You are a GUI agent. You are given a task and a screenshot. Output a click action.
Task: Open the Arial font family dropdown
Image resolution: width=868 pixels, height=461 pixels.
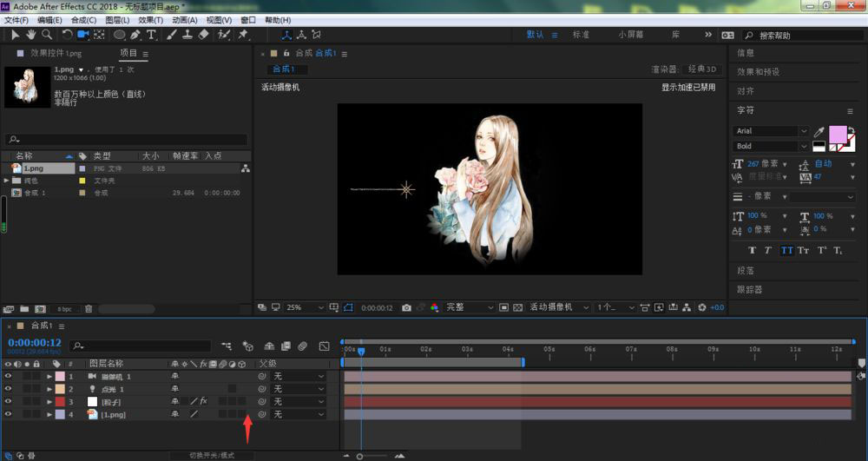pos(771,131)
